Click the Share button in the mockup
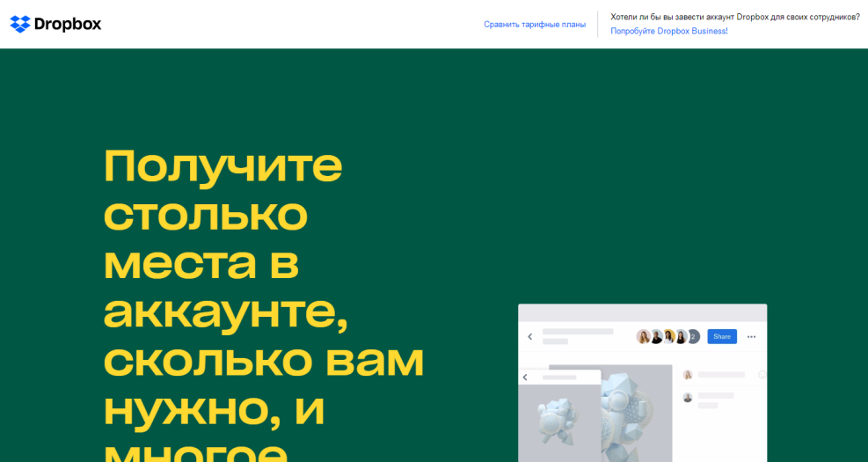 tap(722, 336)
